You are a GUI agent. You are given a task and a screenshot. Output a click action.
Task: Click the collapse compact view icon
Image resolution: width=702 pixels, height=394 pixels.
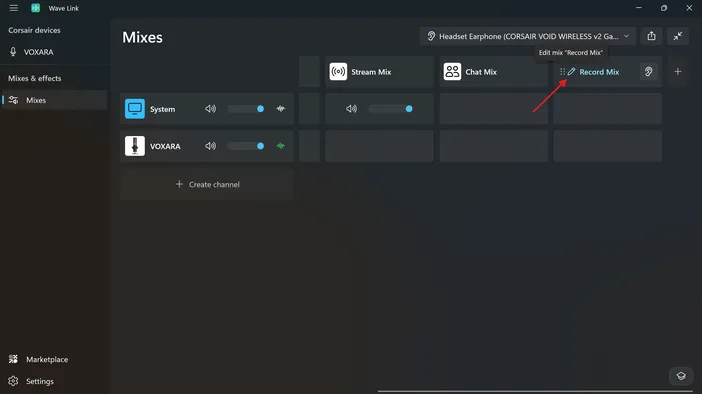(678, 36)
